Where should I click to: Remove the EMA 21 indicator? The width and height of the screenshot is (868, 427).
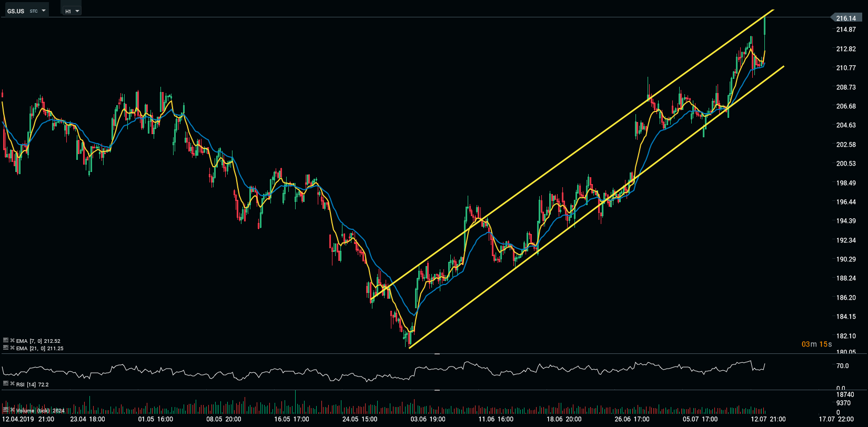click(12, 348)
